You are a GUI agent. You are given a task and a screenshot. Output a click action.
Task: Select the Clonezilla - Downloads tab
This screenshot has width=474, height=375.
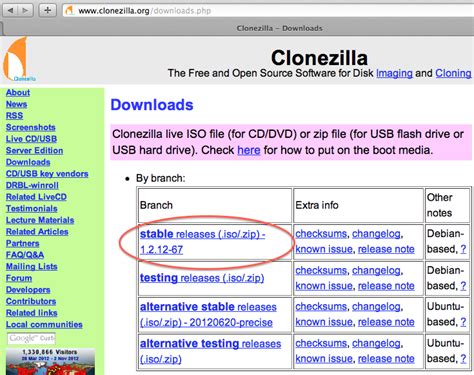tap(279, 28)
